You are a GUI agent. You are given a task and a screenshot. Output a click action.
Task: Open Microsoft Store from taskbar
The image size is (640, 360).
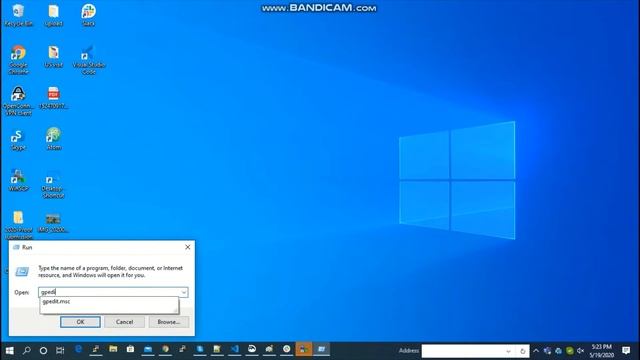pyautogui.click(x=130, y=349)
